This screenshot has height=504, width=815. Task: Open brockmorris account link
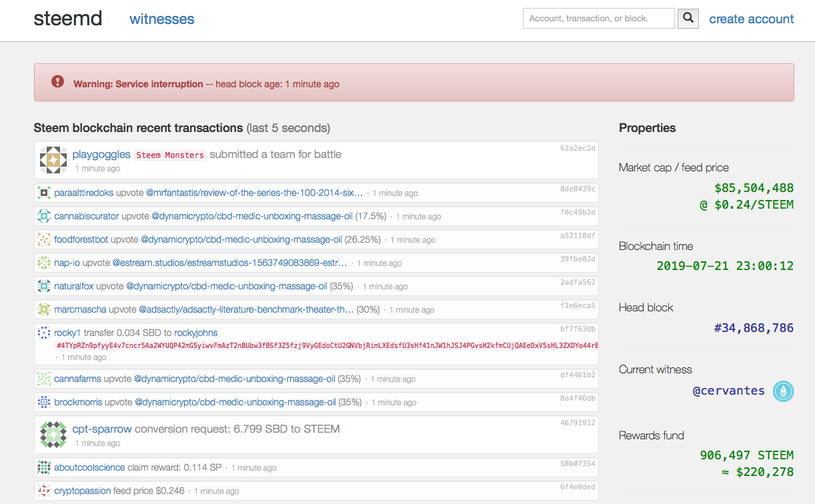coord(79,402)
